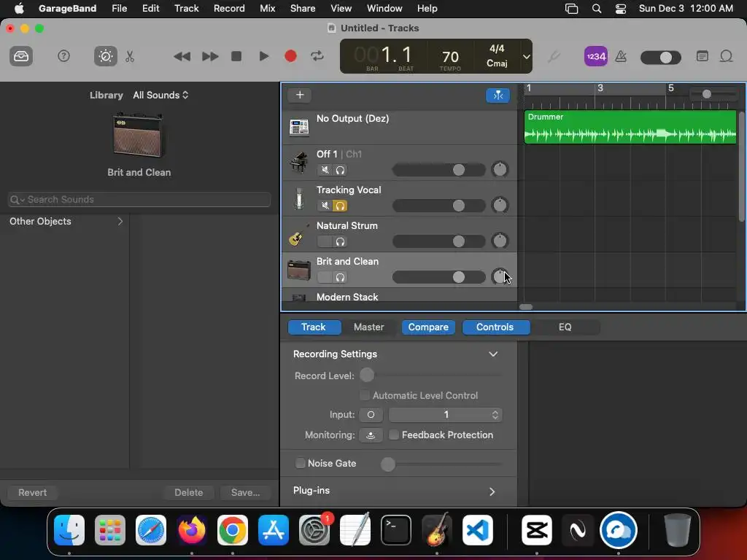
Task: Toggle the Input format mono button
Action: click(371, 415)
